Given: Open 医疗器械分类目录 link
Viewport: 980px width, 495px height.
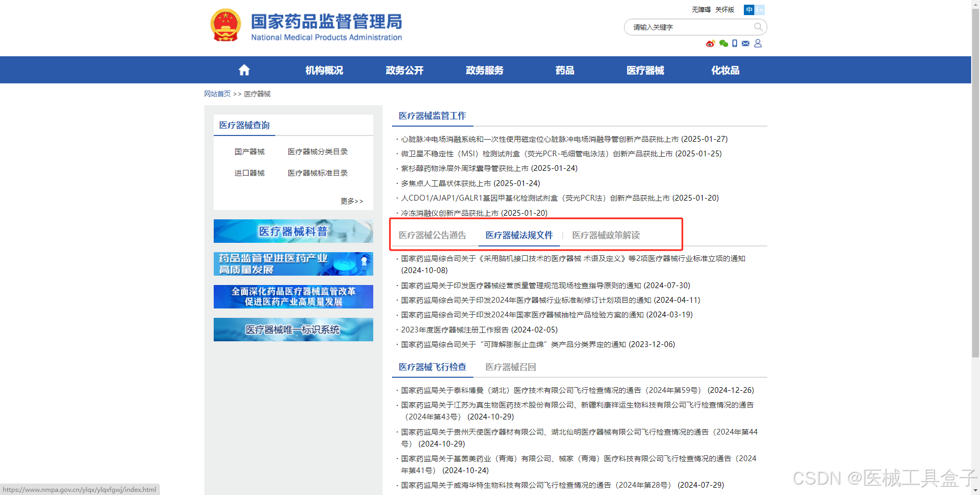Looking at the screenshot, I should (x=317, y=152).
